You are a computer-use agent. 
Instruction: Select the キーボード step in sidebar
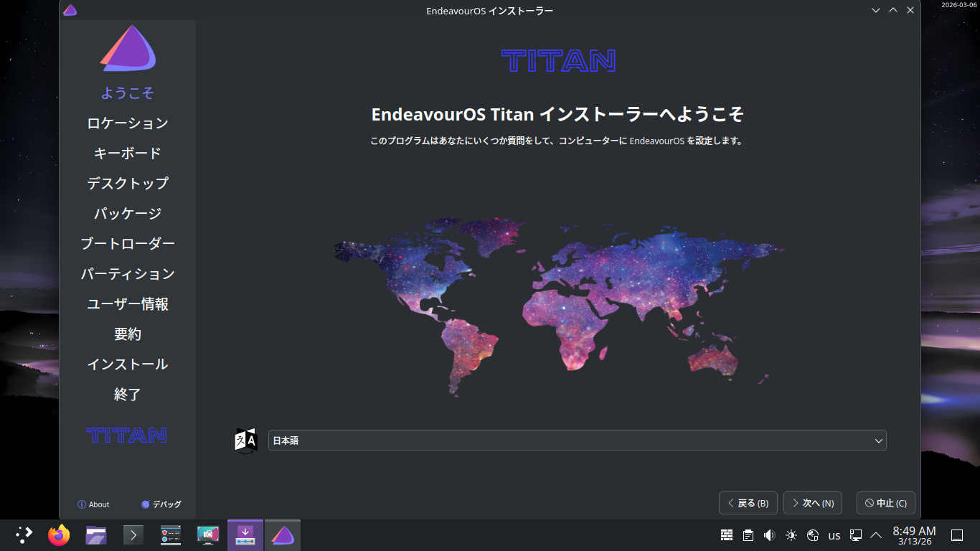coord(128,154)
